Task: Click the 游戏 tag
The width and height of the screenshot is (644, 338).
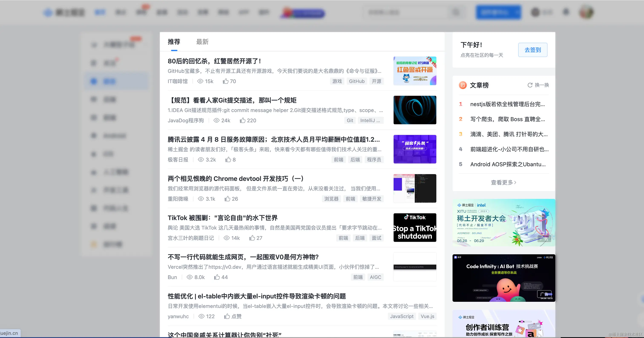Action: pyautogui.click(x=337, y=81)
